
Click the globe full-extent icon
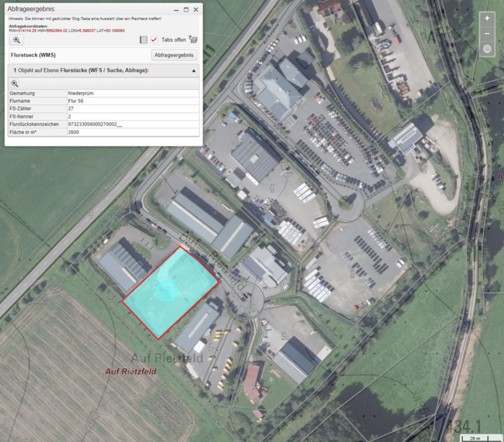point(487,49)
